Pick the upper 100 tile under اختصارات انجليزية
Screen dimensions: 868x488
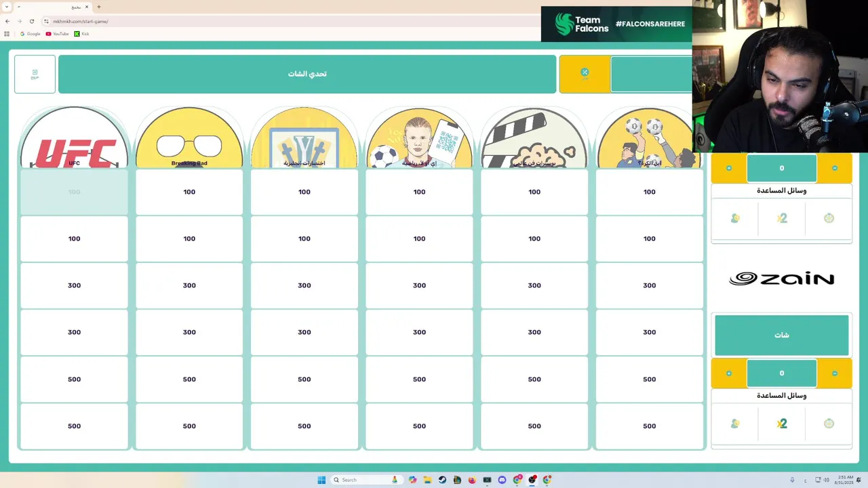[304, 192]
